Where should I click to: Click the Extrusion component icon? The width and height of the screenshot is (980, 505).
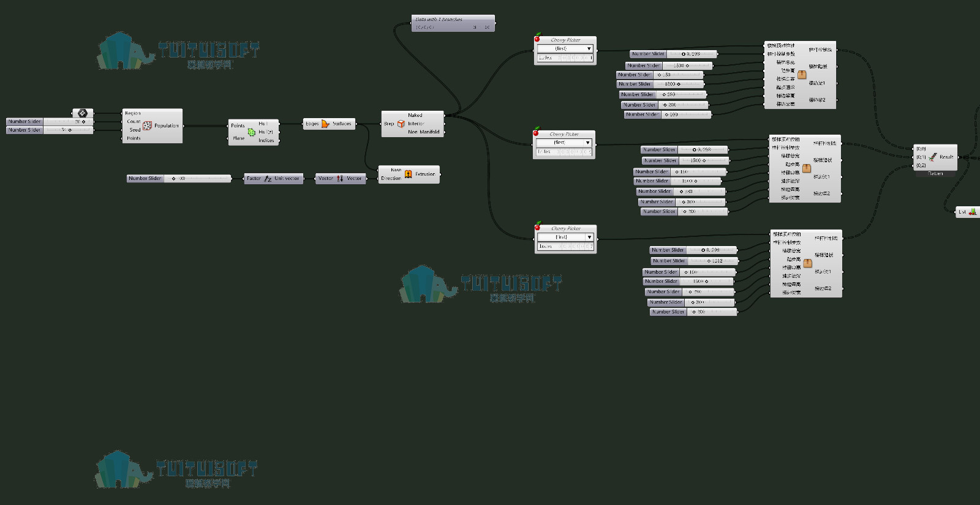pyautogui.click(x=409, y=174)
